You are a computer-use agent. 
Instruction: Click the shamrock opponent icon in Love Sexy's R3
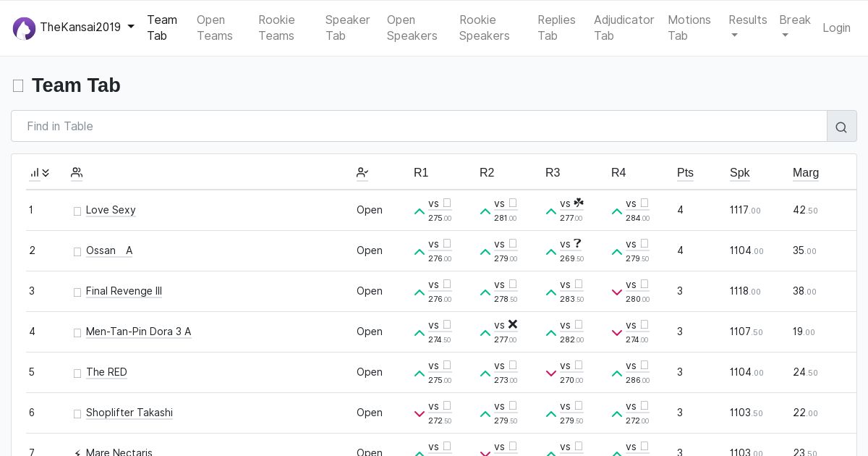click(x=578, y=203)
